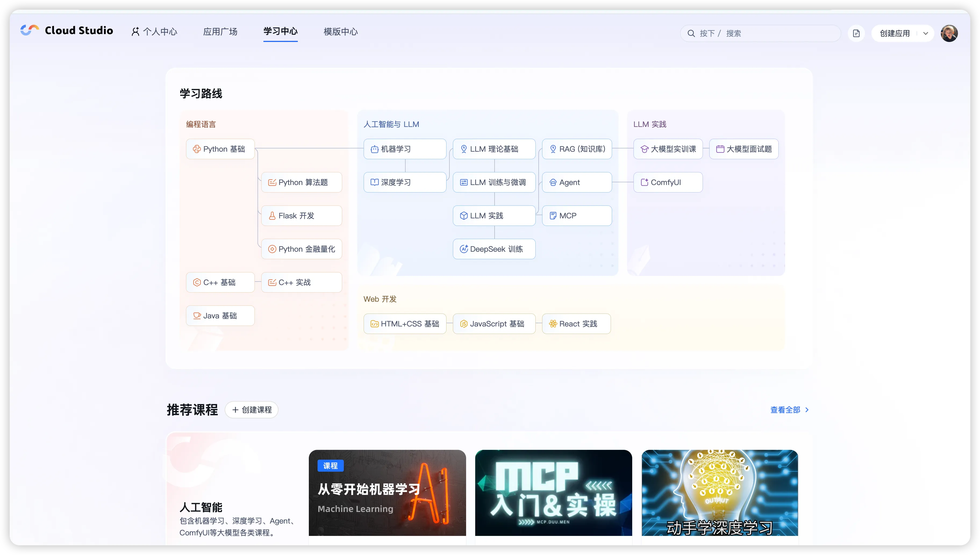Expand the 创建应用 dropdown arrow
The image size is (980, 555).
[925, 34]
